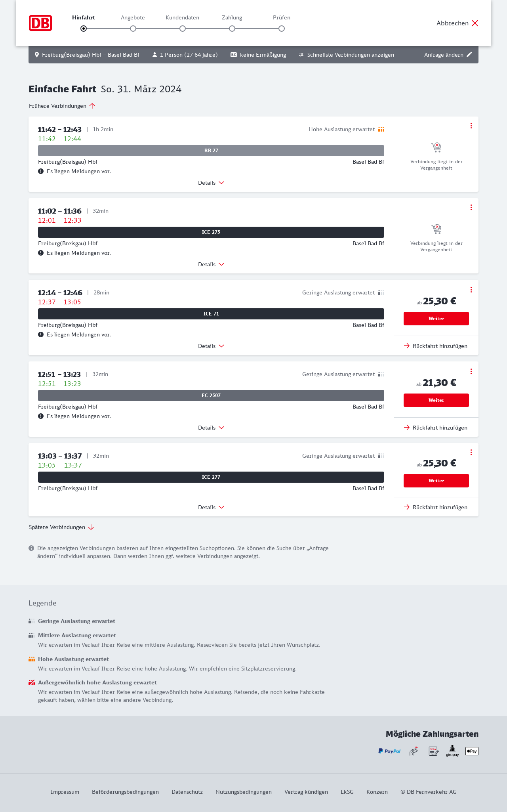Open the Datenschutz footer link
Screen dimensions: 507x812
[x=187, y=792]
